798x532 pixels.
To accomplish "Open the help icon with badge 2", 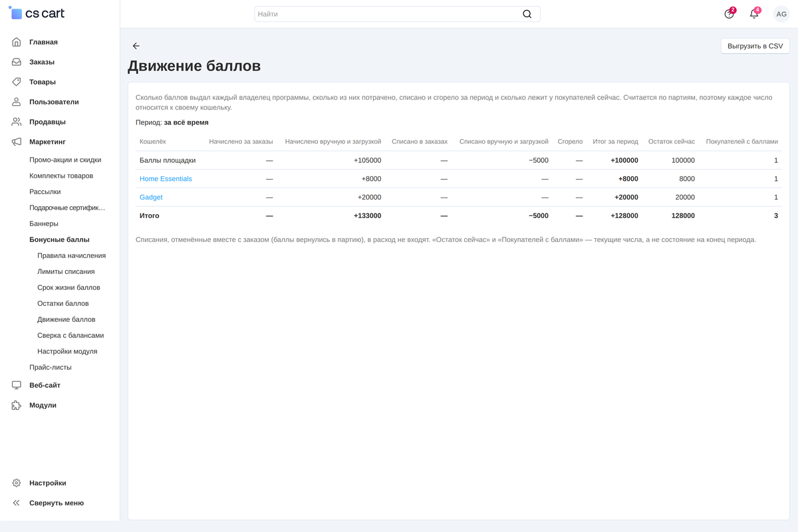I will click(730, 14).
